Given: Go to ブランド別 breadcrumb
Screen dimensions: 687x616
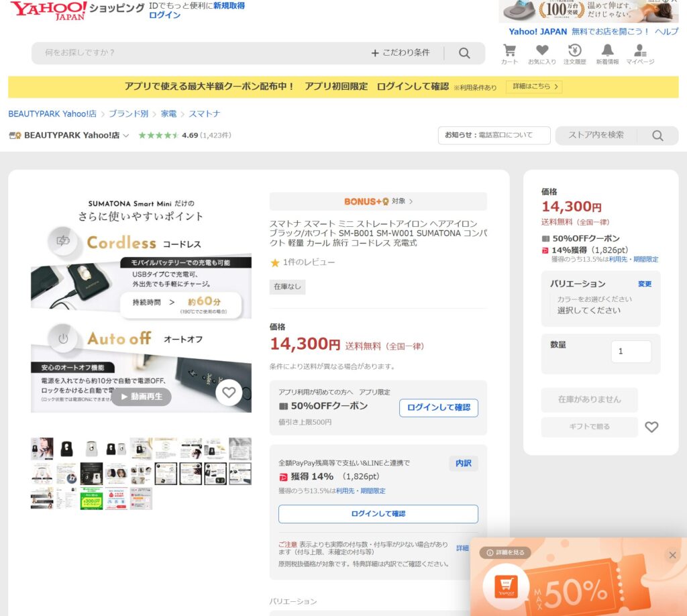Looking at the screenshot, I should click(x=128, y=114).
